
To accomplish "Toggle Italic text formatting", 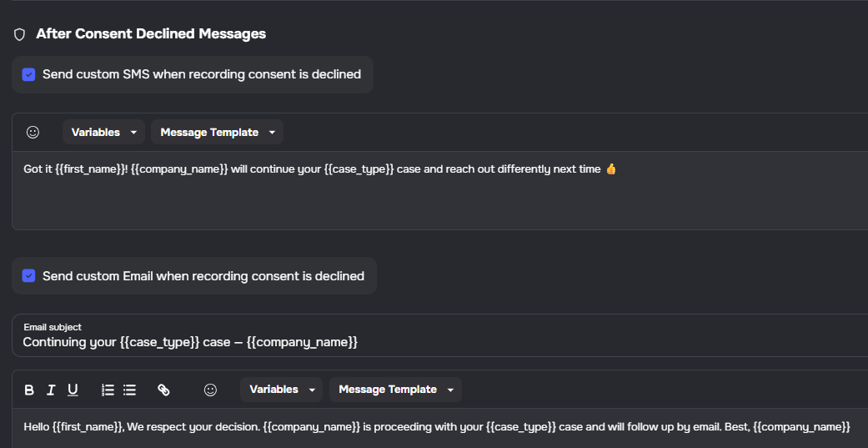I will 51,390.
